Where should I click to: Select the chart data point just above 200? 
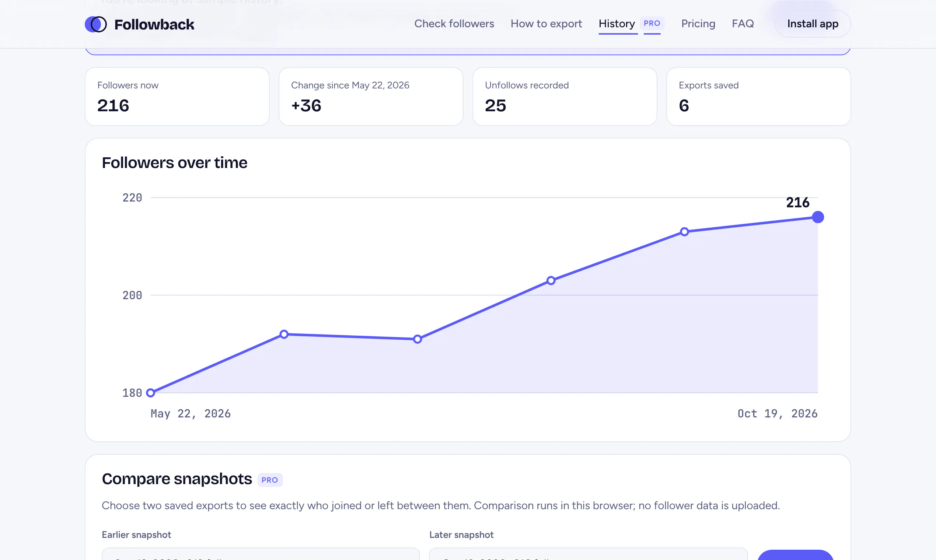[551, 280]
